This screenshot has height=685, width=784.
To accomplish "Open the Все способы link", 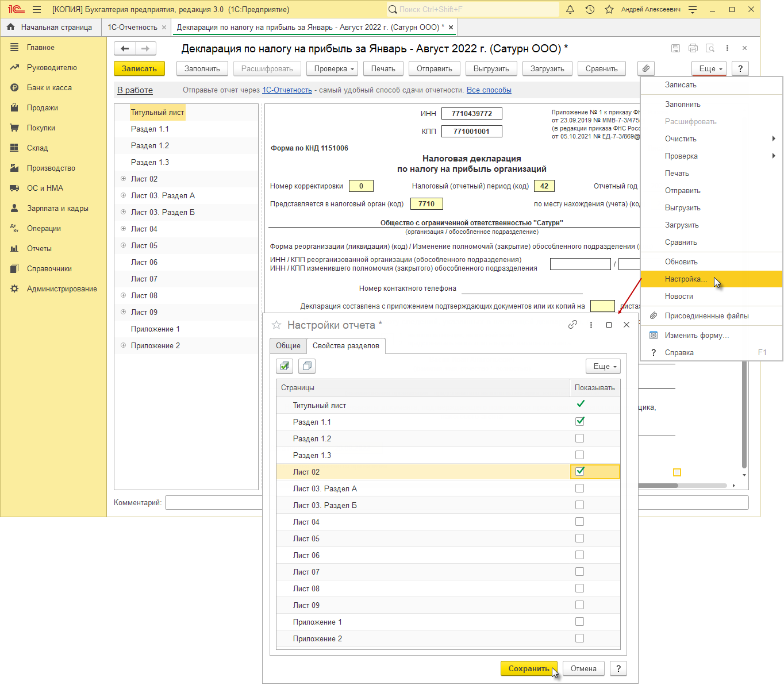I will pyautogui.click(x=489, y=90).
